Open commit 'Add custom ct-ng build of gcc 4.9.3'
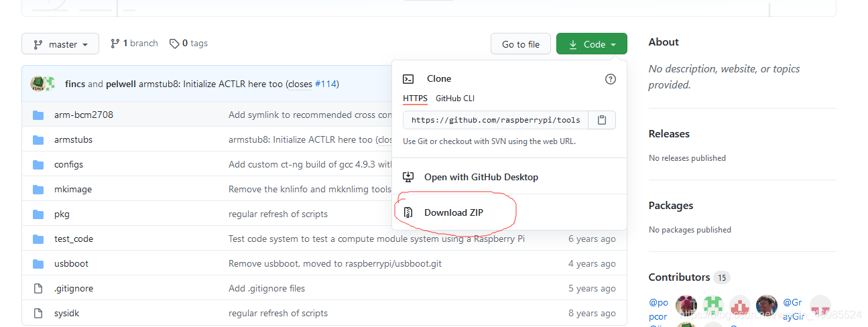Image resolution: width=868 pixels, height=327 pixels. pos(310,164)
